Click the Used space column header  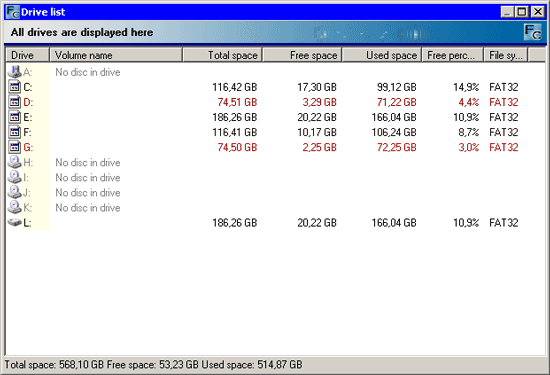[x=382, y=55]
